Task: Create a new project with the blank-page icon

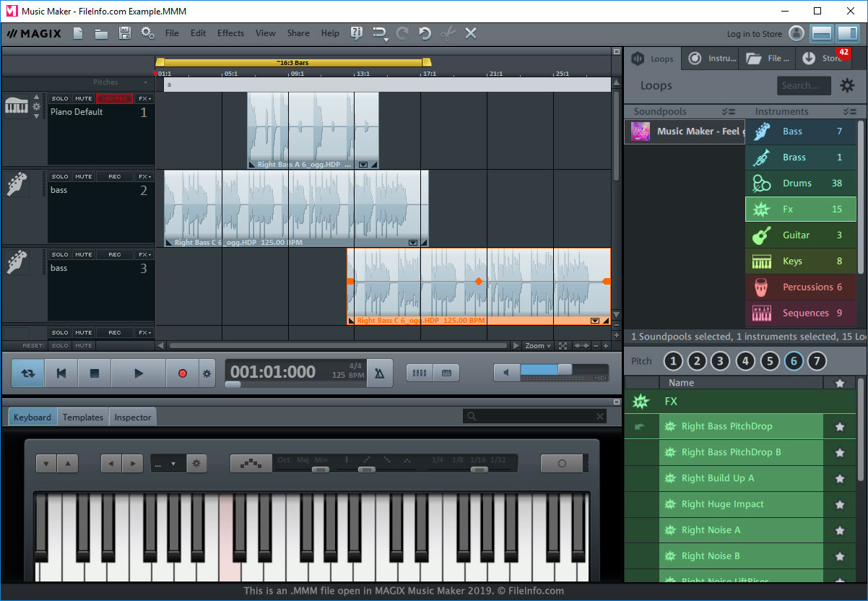Action: pos(78,33)
